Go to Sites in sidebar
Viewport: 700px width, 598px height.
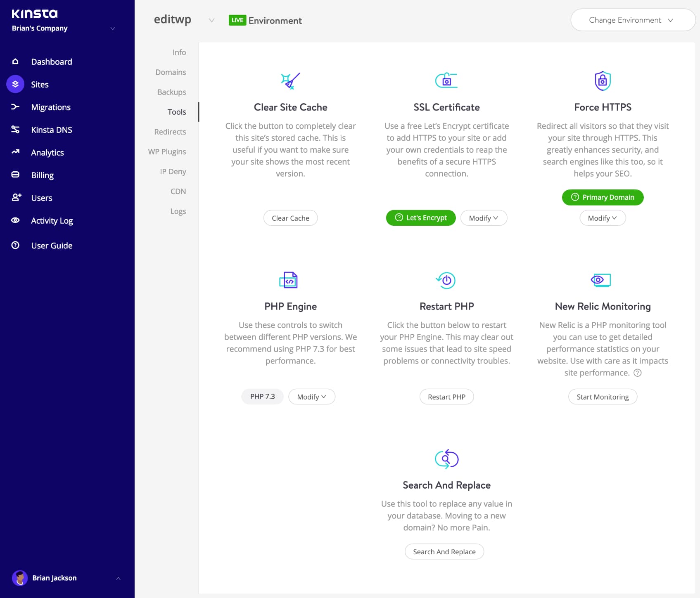40,84
